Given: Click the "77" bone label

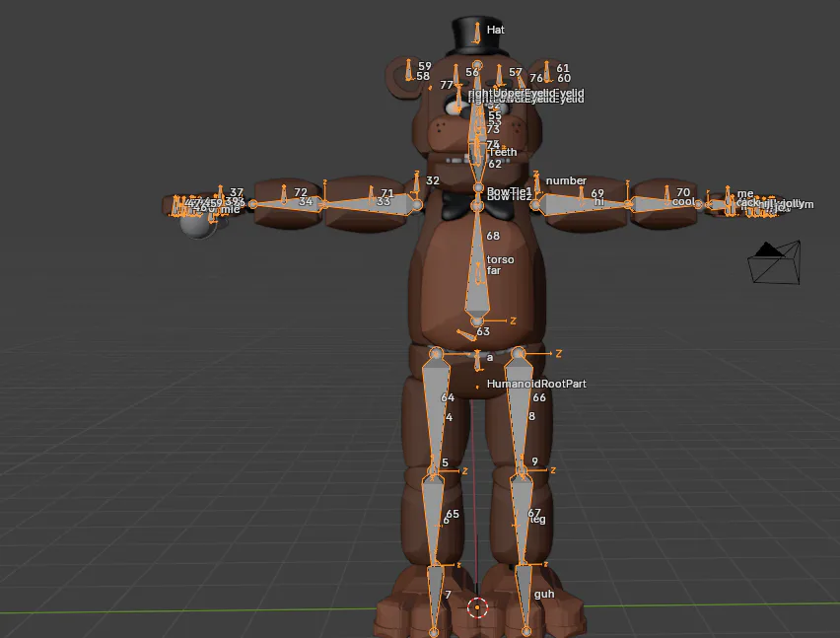Looking at the screenshot, I should [447, 85].
